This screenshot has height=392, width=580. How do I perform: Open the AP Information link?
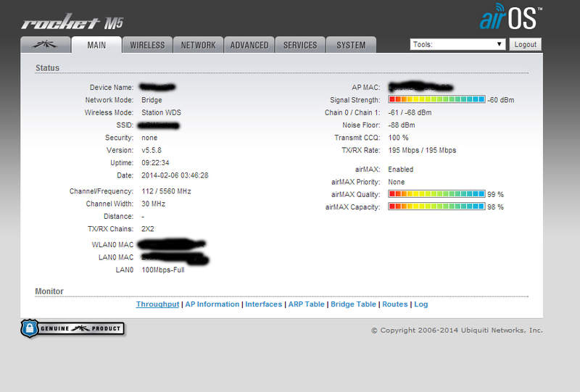click(212, 304)
